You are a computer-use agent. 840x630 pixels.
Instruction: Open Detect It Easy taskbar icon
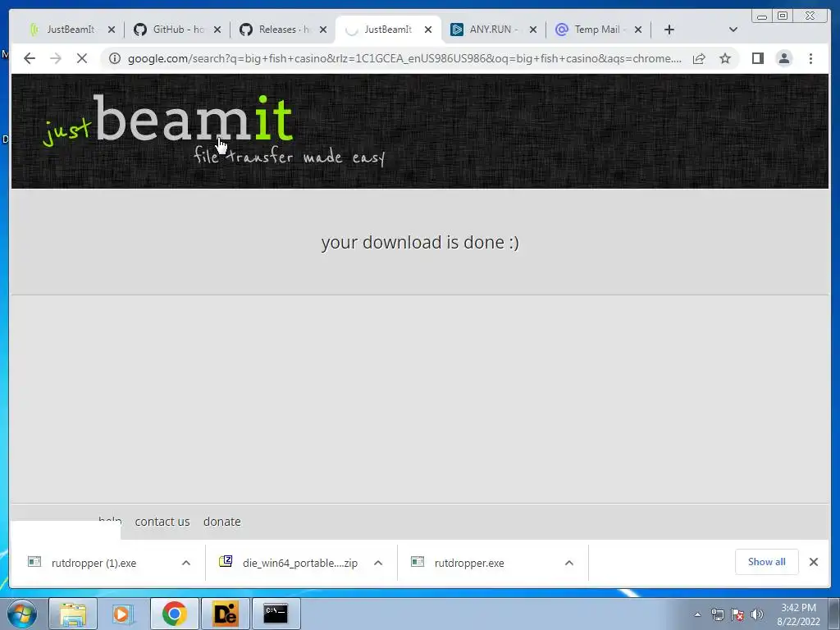225,614
